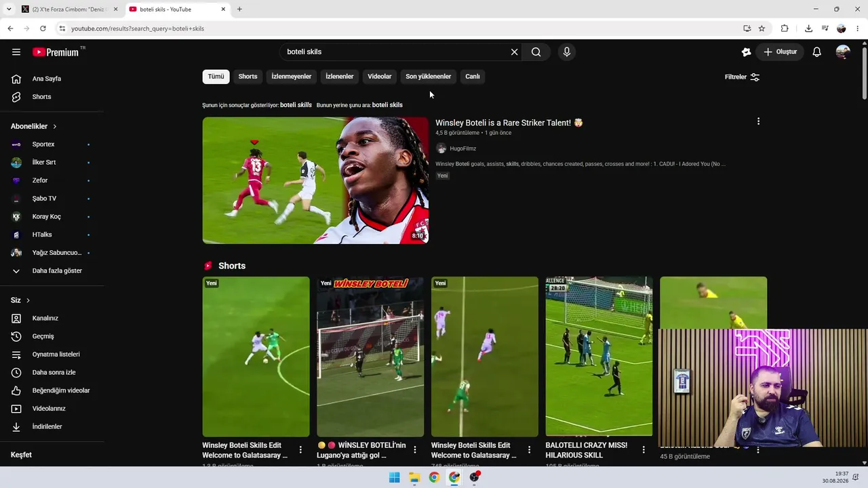Screen dimensions: 868x488
Task: Switch to the X'te Forza Cimbom tab
Action: point(69,9)
